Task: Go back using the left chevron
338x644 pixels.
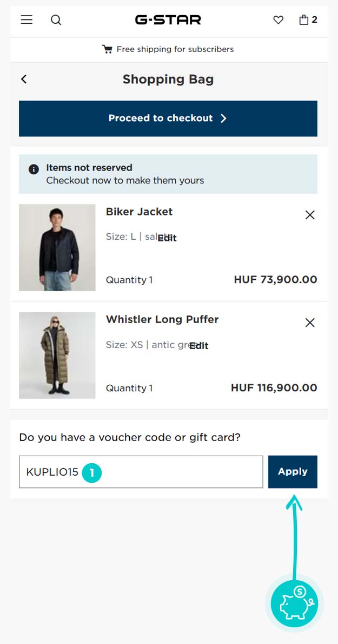Action: pyautogui.click(x=24, y=79)
